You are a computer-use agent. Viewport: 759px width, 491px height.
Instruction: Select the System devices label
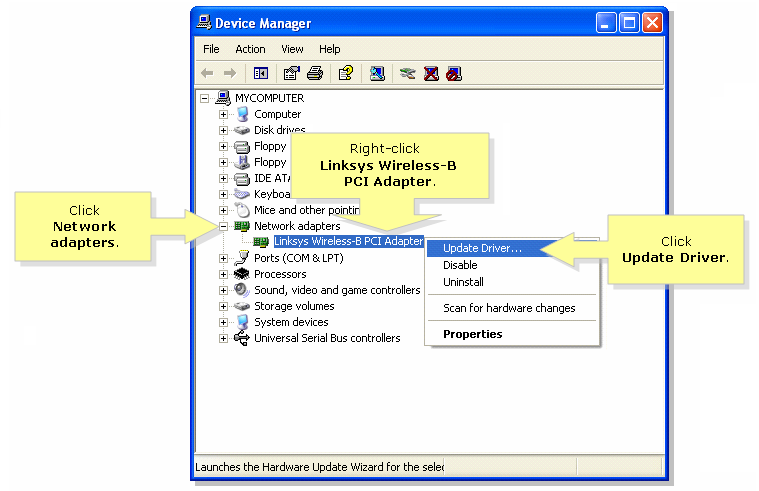pos(291,322)
